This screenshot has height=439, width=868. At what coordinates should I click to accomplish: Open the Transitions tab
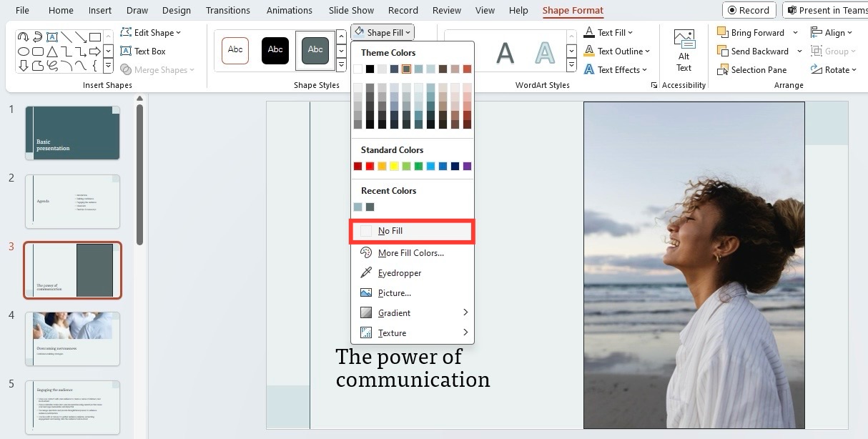227,10
